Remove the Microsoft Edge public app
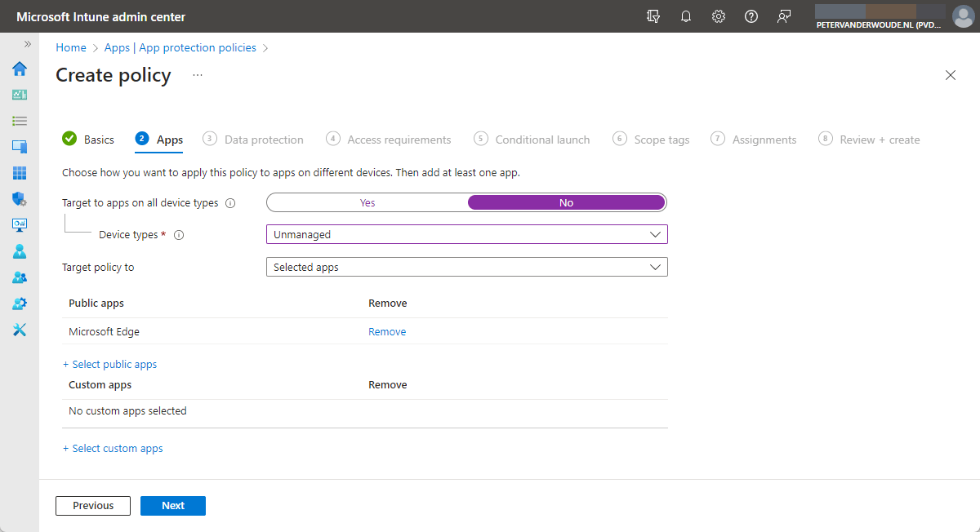 pyautogui.click(x=386, y=331)
